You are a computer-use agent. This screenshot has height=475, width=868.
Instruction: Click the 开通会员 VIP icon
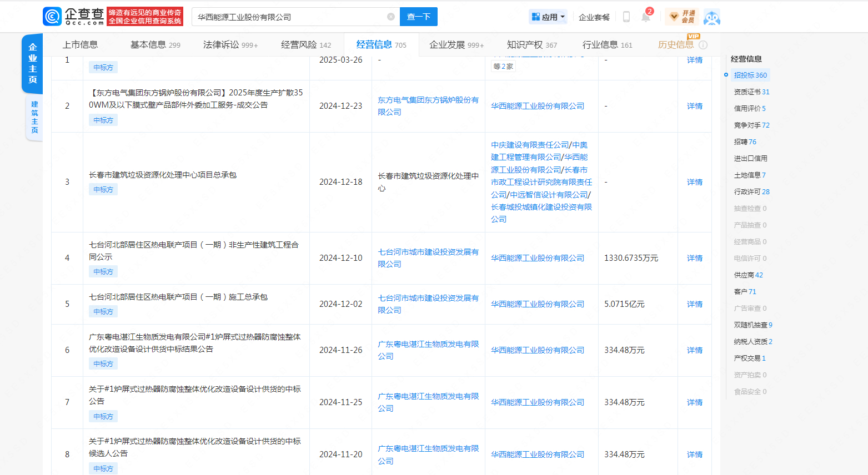tap(683, 17)
